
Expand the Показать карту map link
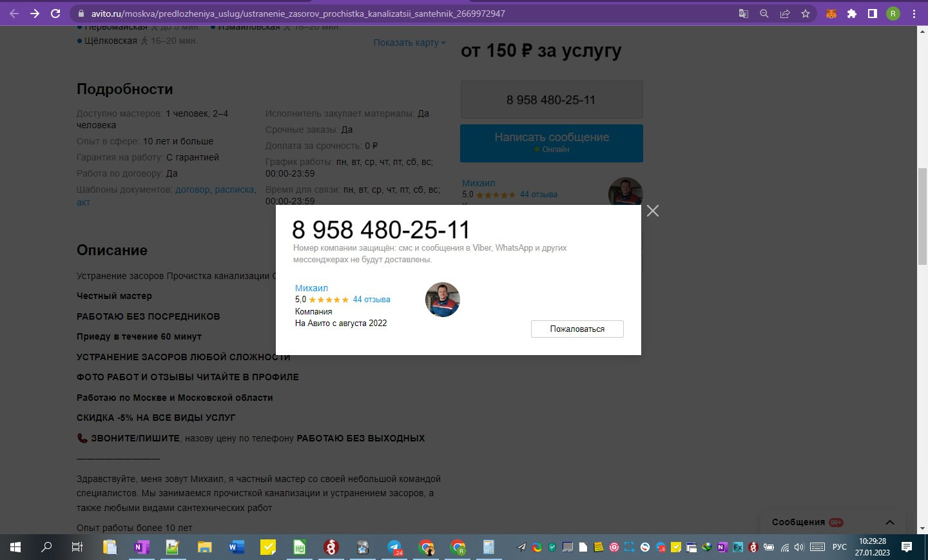pos(410,43)
